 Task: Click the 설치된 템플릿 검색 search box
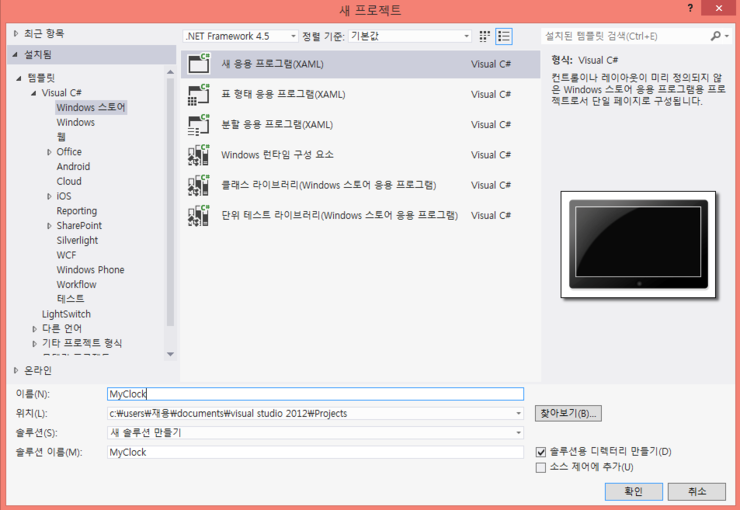click(625, 36)
